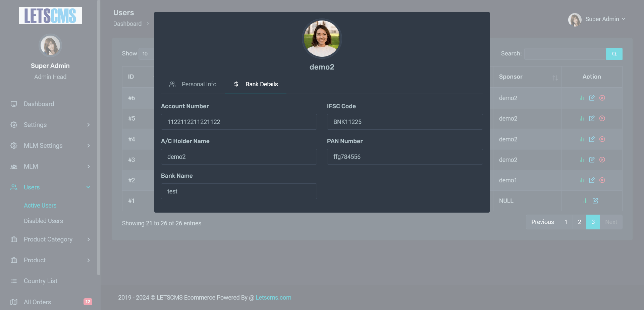
Task: Click the people icon beside Personal Info
Action: coord(172,84)
